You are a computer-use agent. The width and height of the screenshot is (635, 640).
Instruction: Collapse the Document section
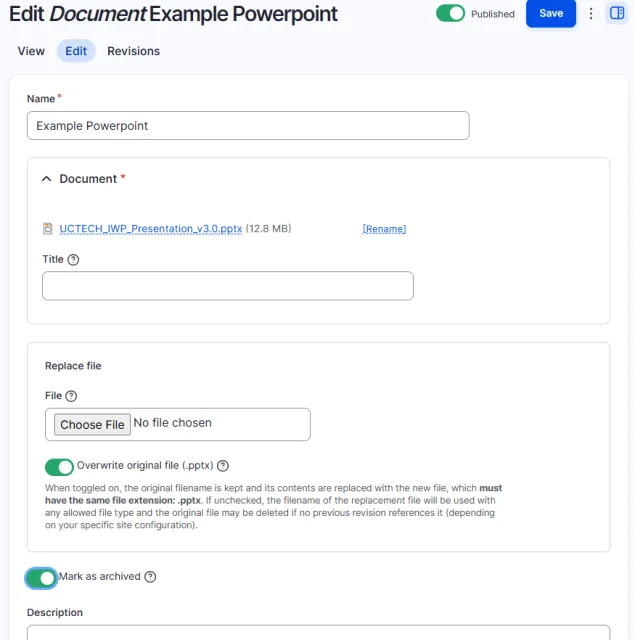[47, 179]
